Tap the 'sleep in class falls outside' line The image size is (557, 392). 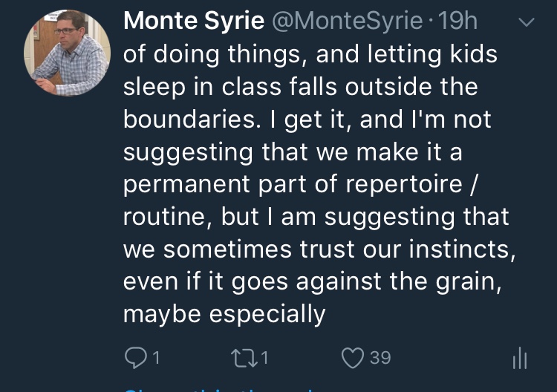(x=299, y=87)
